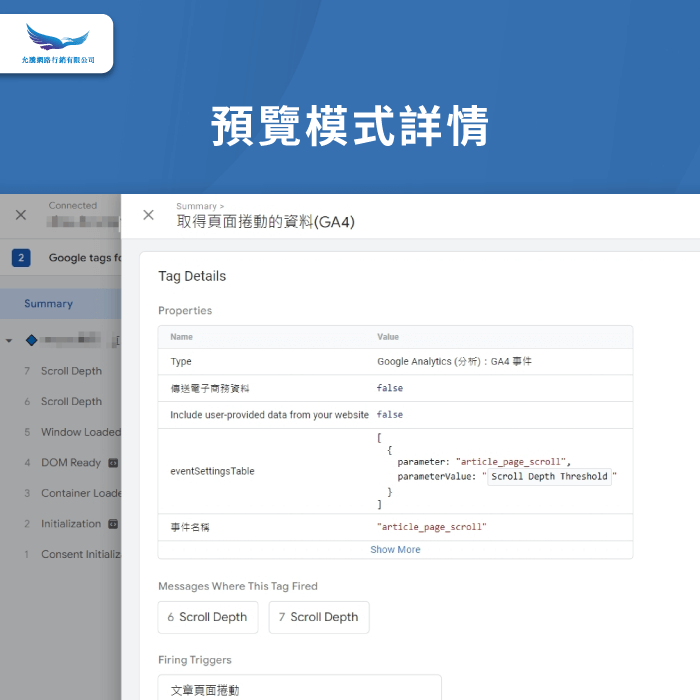Select Summary in the left sidebar
This screenshot has width=700, height=700.
(48, 304)
